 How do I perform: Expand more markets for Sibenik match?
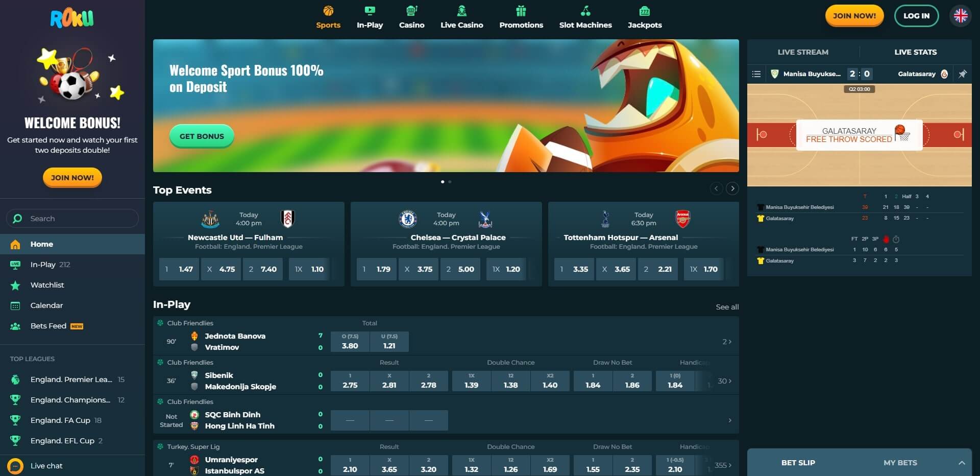coord(724,381)
